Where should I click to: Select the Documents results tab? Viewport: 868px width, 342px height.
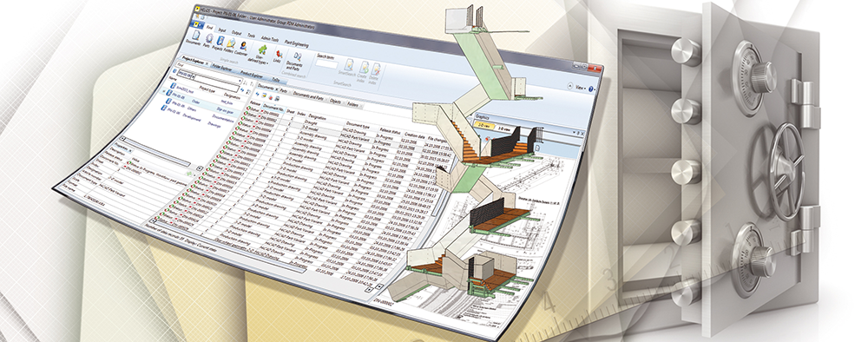click(x=266, y=88)
